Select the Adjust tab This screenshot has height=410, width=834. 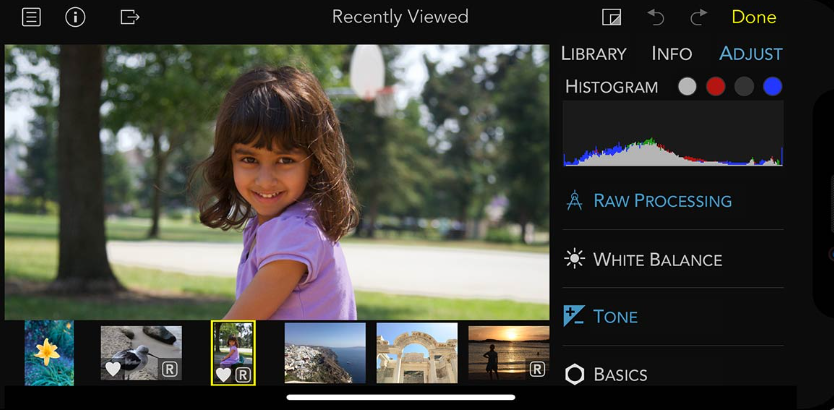tap(750, 54)
